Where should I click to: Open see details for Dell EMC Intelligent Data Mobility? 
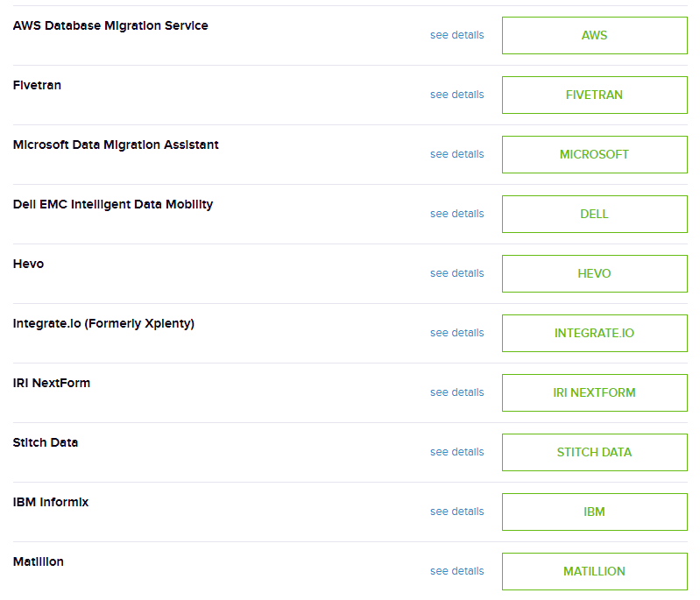[456, 214]
